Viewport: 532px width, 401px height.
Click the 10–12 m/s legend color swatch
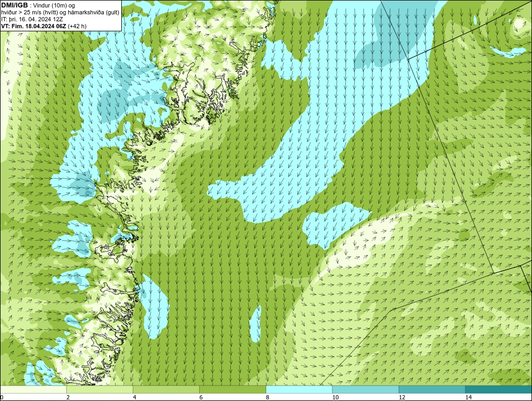tap(366, 389)
